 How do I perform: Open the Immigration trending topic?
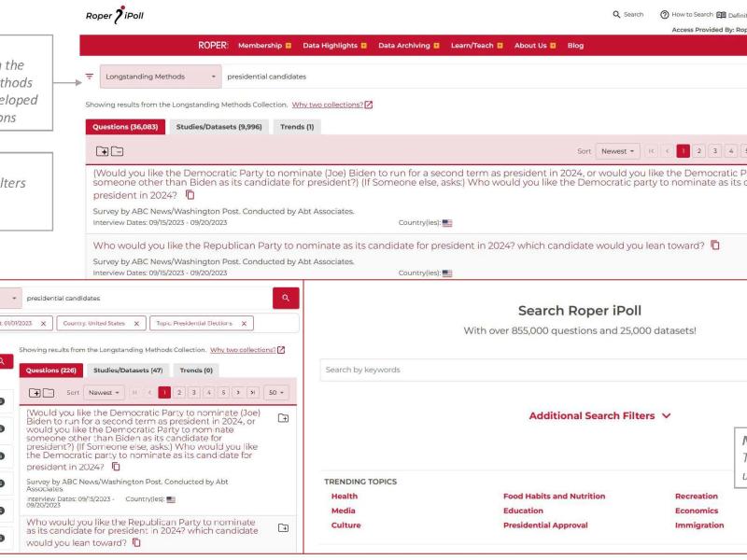click(x=699, y=525)
